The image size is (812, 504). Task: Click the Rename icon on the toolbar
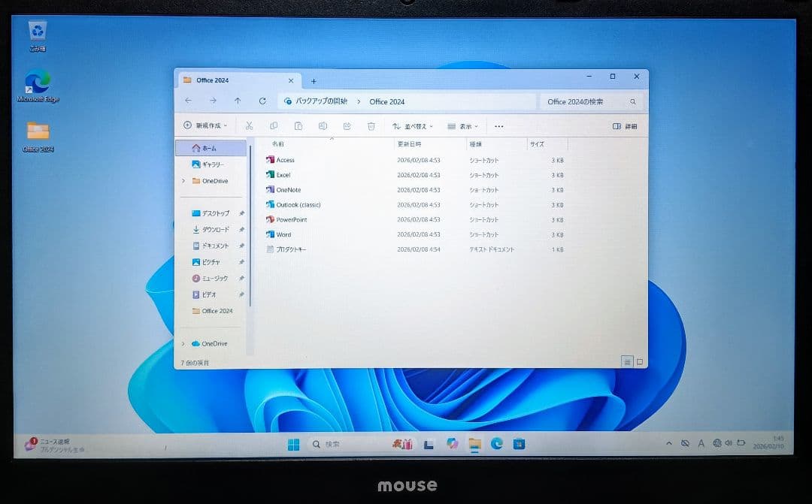point(323,126)
